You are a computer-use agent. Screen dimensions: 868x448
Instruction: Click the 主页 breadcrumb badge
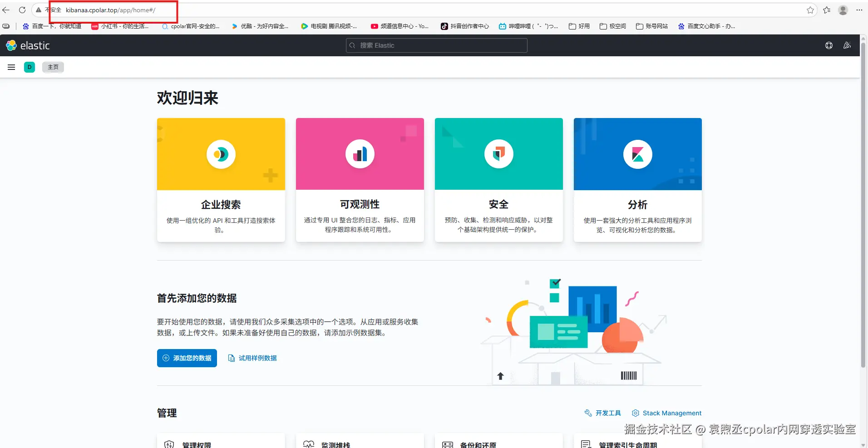point(53,67)
